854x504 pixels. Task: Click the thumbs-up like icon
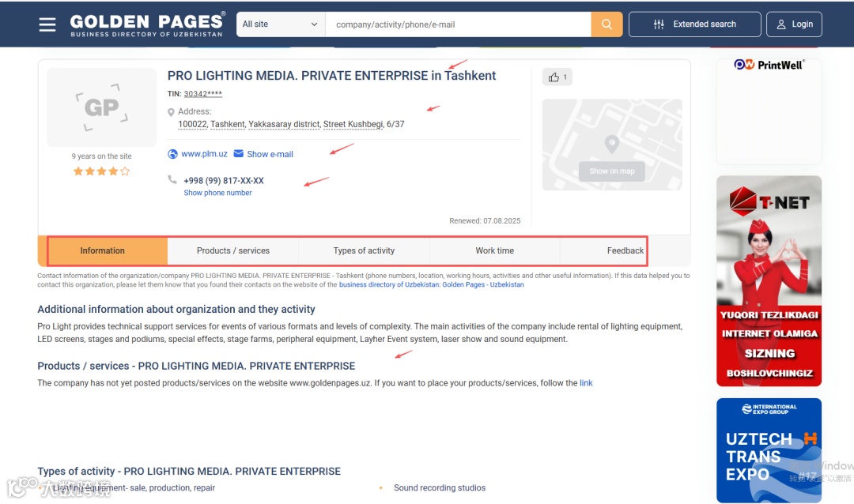coord(554,77)
